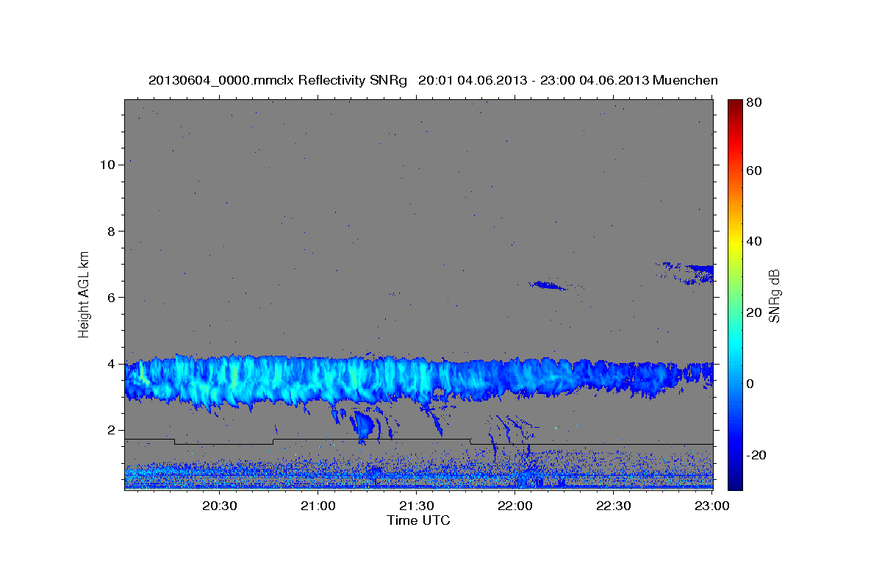Click the 'Height AGL km' y-axis label

[85, 294]
